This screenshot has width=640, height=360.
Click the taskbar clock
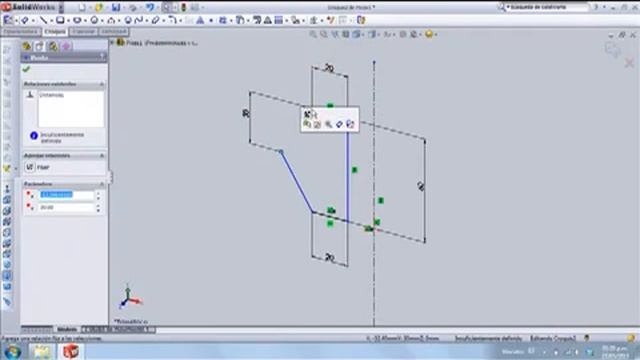click(616, 351)
